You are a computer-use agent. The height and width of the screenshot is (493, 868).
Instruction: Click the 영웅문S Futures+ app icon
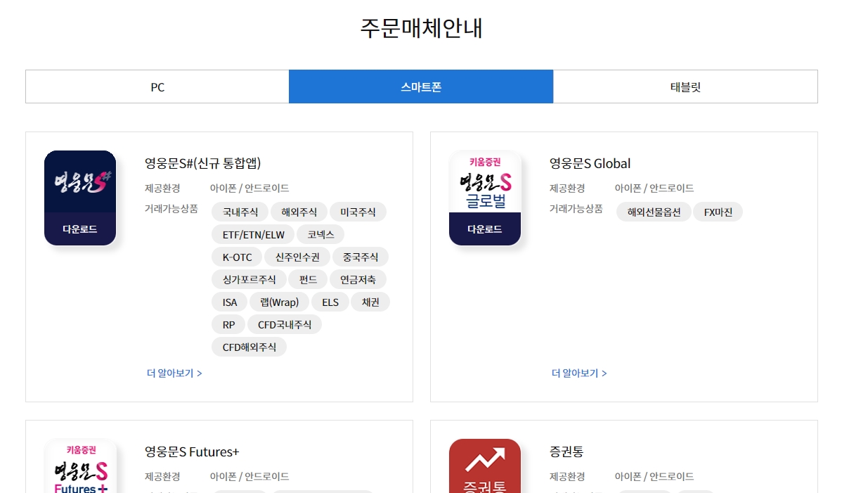(80, 466)
